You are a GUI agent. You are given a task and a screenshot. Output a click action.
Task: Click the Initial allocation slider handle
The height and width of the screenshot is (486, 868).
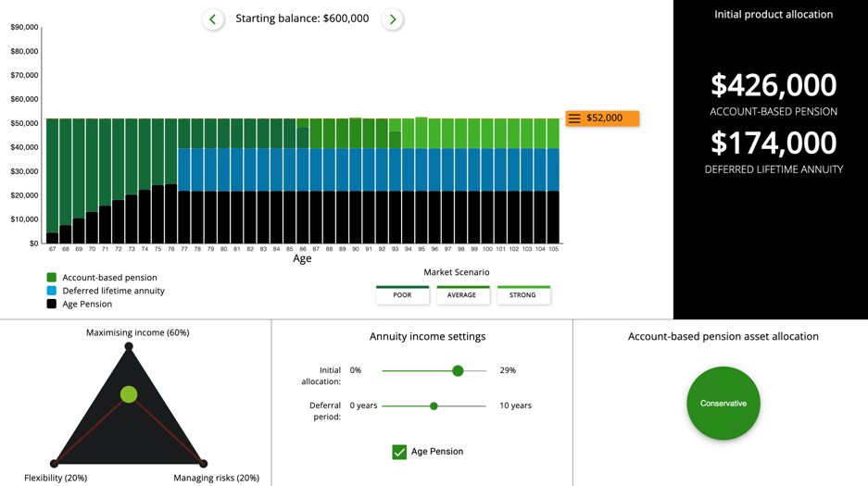point(458,370)
